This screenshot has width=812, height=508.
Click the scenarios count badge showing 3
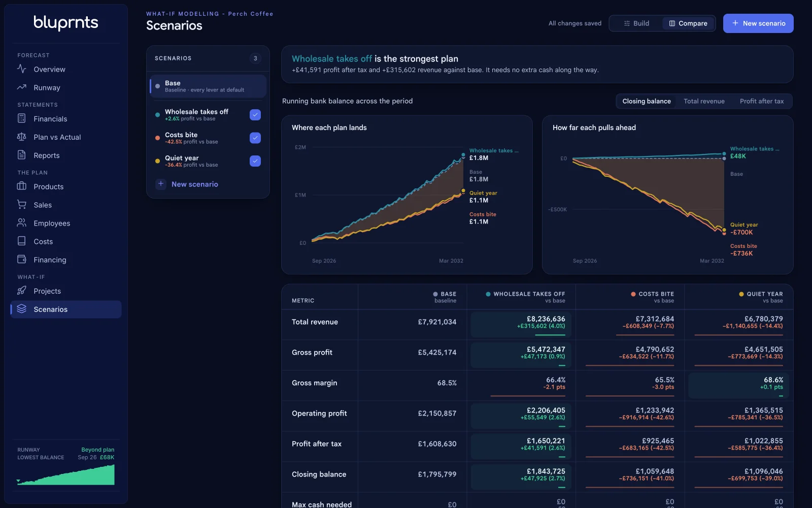pyautogui.click(x=255, y=58)
